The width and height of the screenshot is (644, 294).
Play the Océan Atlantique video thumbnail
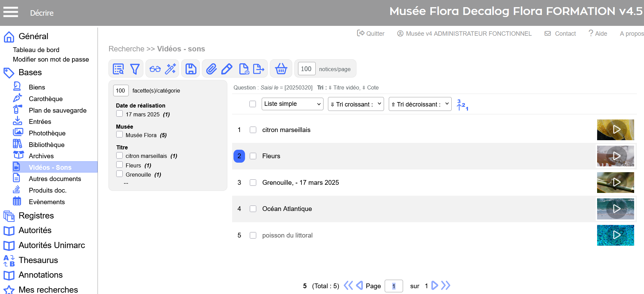[615, 209]
